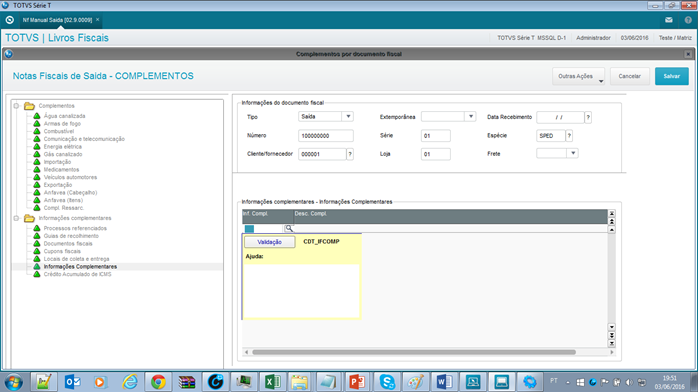Open the Tipo dropdown

tap(348, 117)
